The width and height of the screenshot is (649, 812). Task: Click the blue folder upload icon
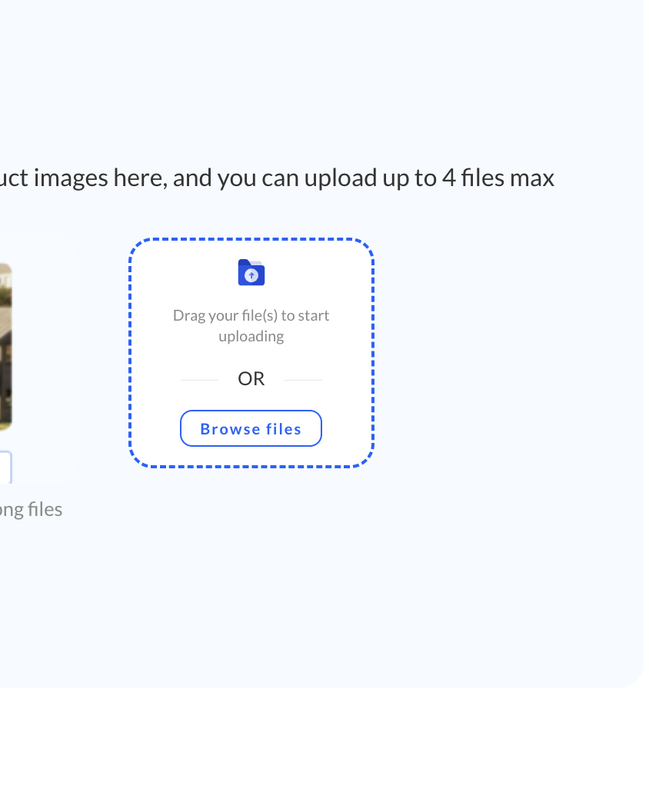[x=251, y=272]
